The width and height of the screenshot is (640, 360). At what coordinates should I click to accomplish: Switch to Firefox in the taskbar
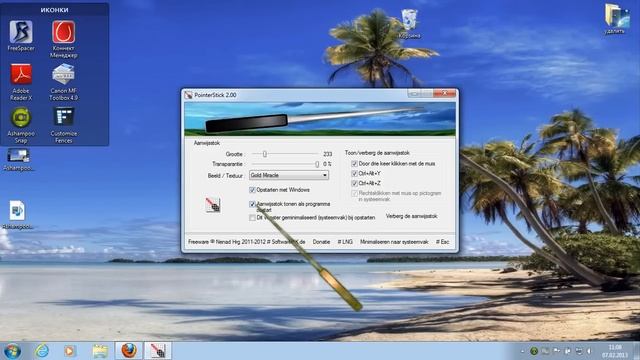coord(129,351)
